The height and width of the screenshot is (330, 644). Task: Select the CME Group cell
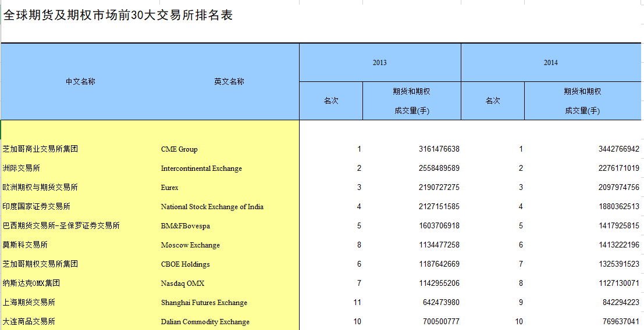[179, 149]
